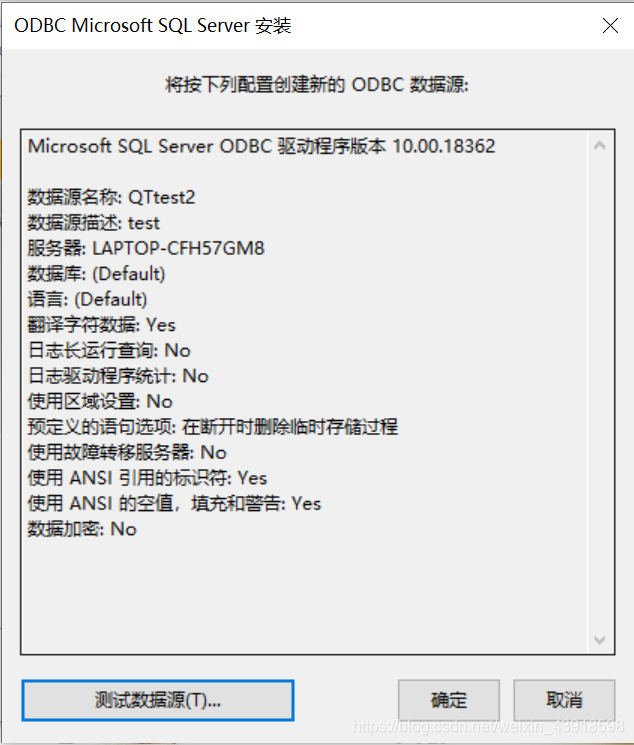Viewport: 634px width, 745px height.
Task: Click the 测试数据源(T)... button
Action: coord(158,700)
